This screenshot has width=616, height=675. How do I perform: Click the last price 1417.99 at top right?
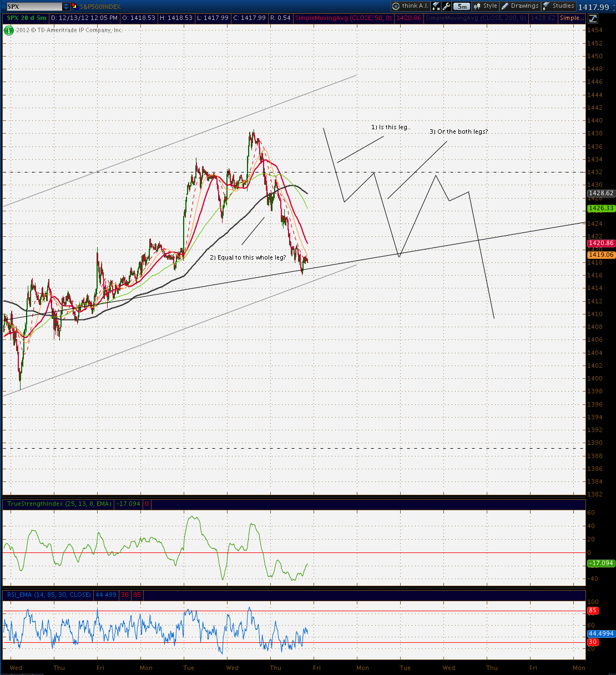[x=593, y=7]
